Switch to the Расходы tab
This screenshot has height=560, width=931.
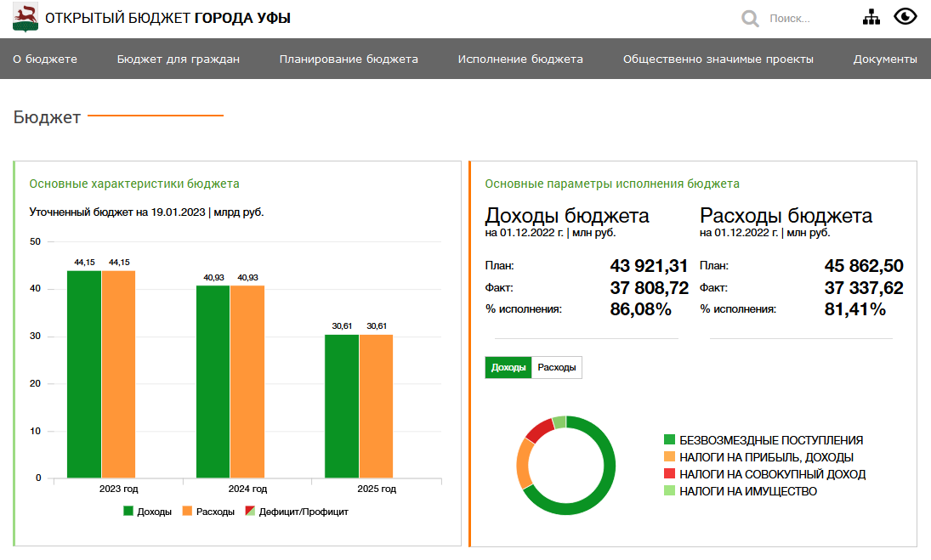pos(556,367)
